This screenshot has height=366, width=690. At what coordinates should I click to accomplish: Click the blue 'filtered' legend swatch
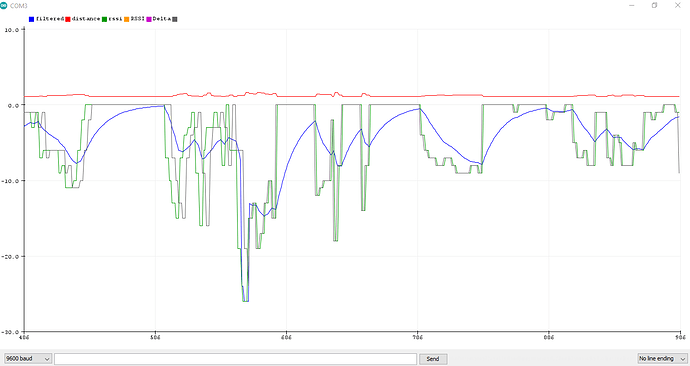(x=32, y=19)
